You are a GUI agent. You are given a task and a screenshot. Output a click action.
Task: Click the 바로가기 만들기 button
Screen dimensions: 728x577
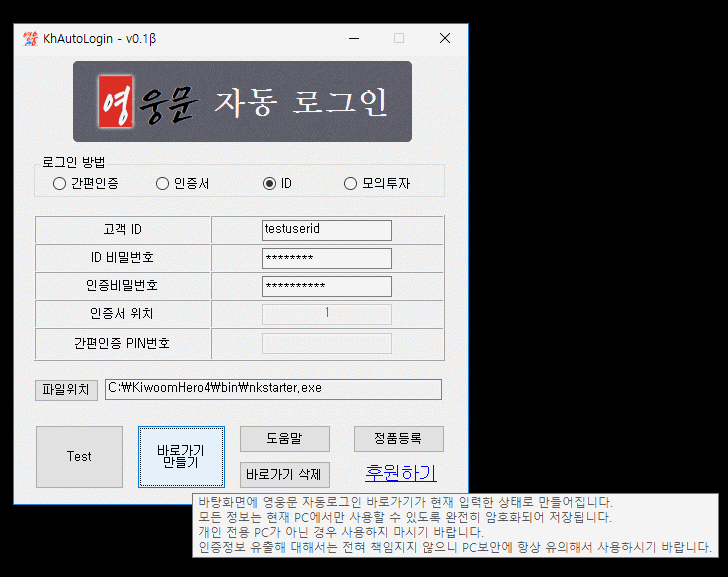(181, 456)
